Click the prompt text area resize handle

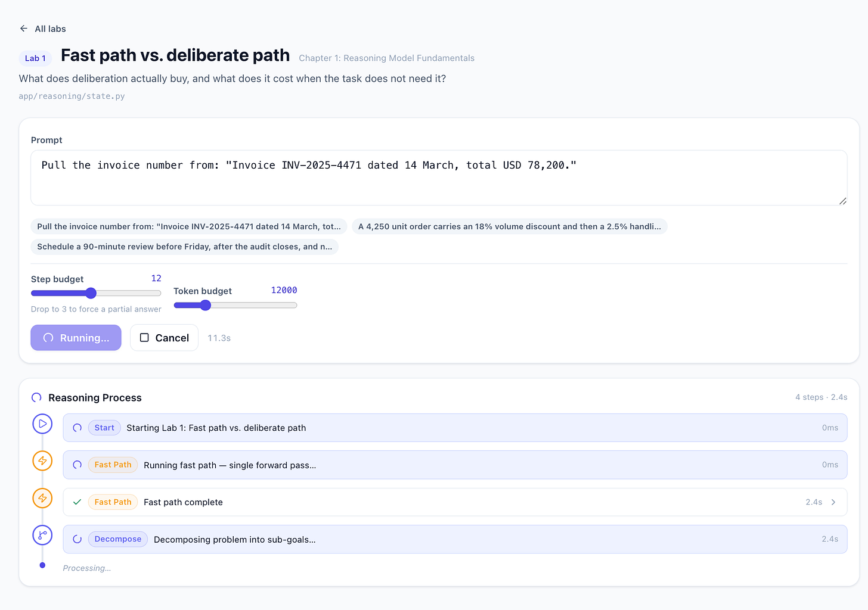click(842, 201)
